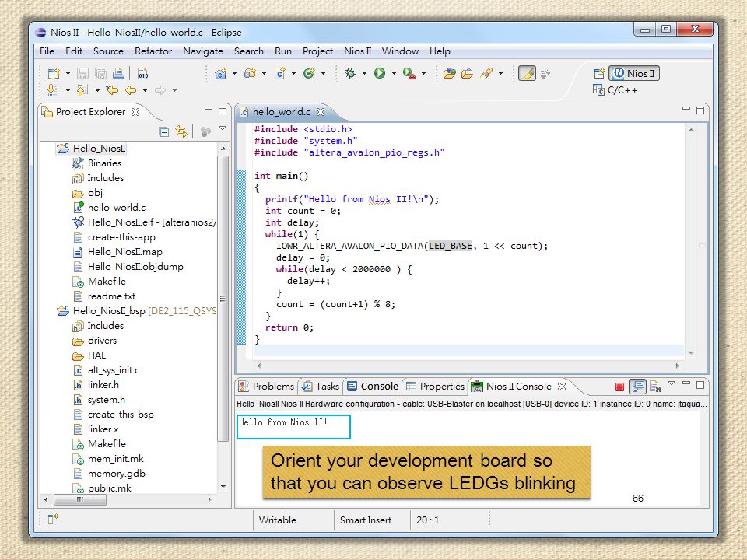The width and height of the screenshot is (747, 560).
Task: Open the Run icon dropdown arrow
Action: point(394,73)
